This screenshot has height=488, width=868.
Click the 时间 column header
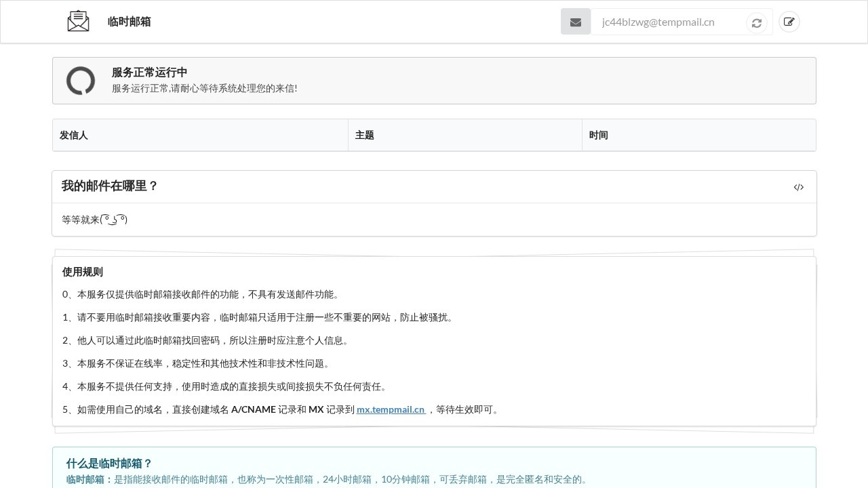[599, 136]
